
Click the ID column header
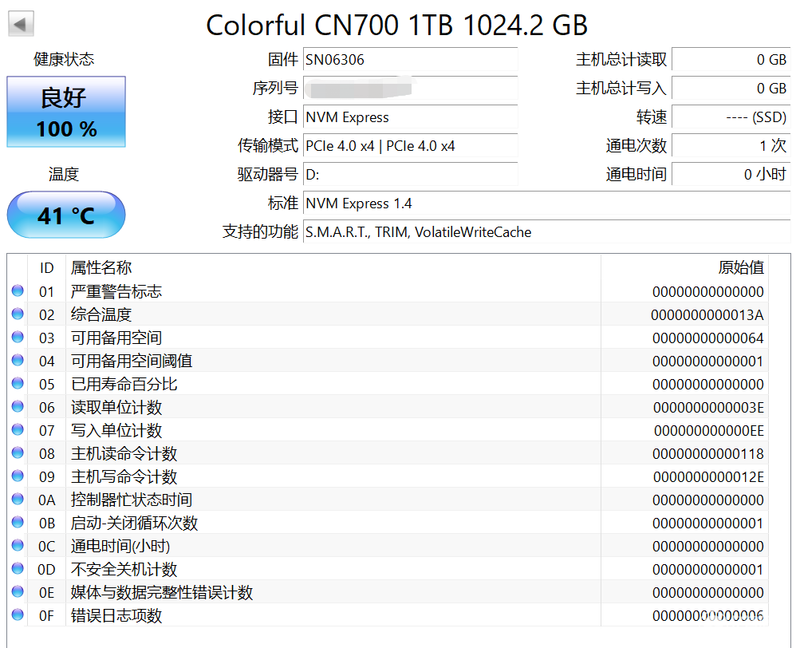tap(46, 267)
